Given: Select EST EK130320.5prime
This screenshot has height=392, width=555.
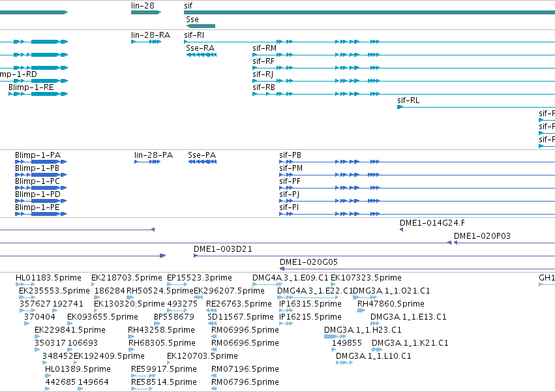Looking at the screenshot, I should [95, 310].
